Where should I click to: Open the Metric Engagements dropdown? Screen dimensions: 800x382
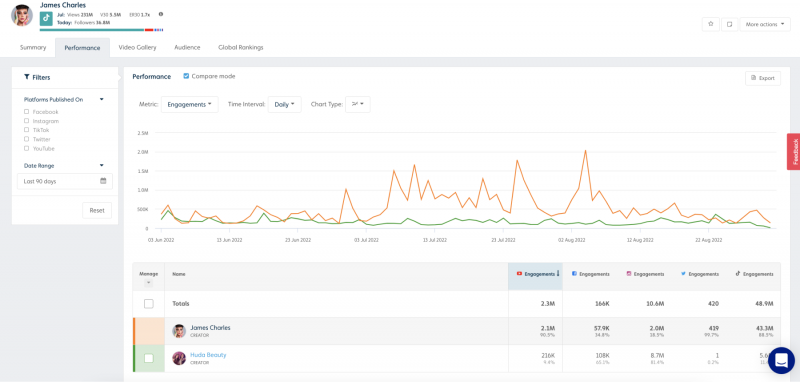tap(190, 104)
